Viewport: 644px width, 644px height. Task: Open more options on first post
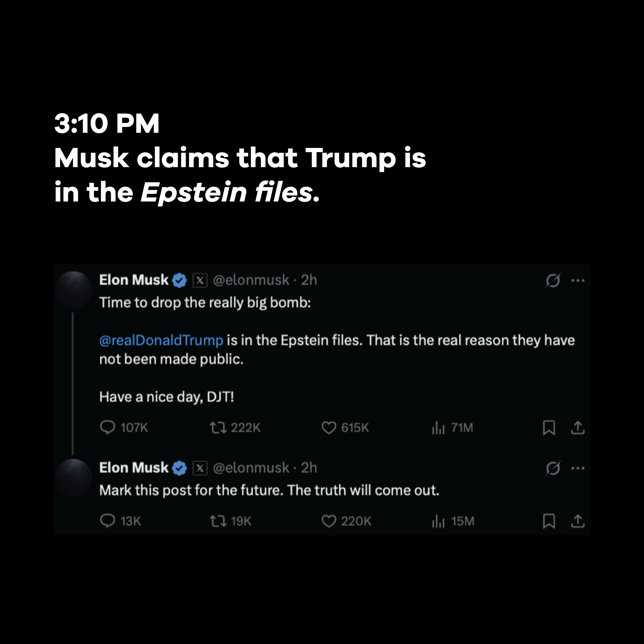tap(578, 280)
